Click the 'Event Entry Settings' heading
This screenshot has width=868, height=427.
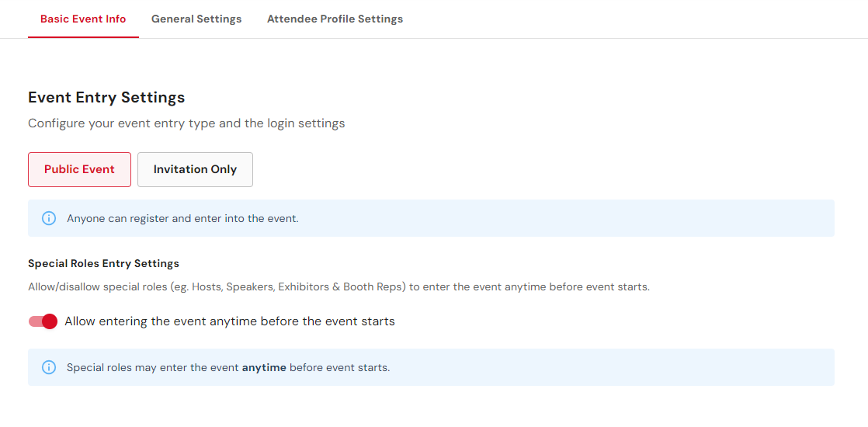pos(106,98)
